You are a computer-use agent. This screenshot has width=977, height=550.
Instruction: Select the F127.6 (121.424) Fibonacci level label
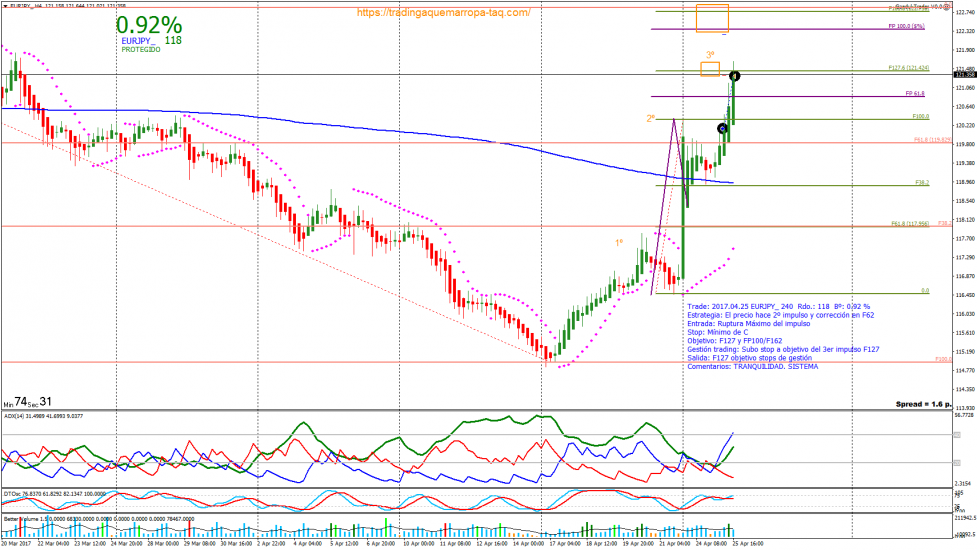click(x=908, y=68)
